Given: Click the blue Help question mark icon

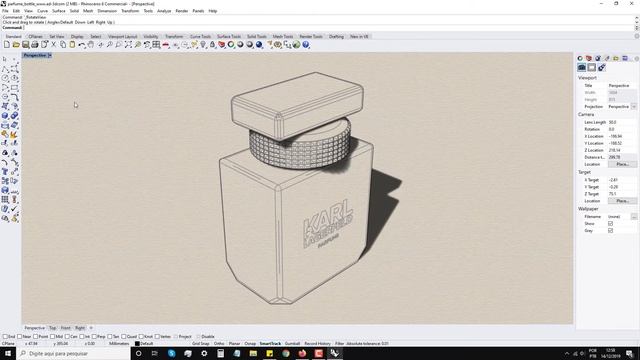Looking at the screenshot, I should pos(306,45).
